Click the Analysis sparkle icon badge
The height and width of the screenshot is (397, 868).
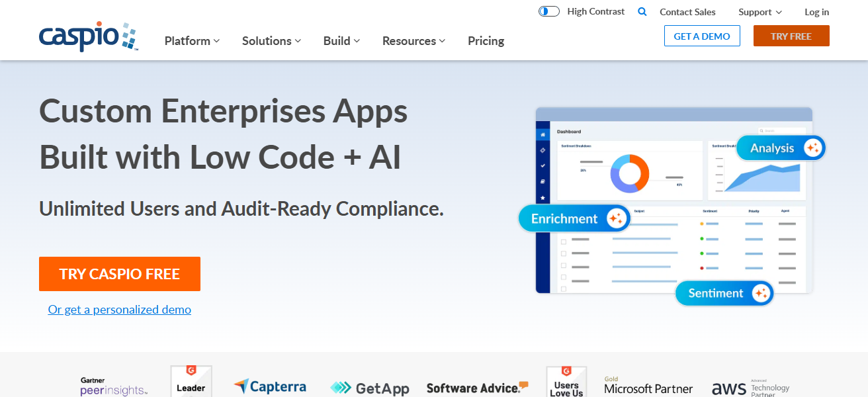click(x=812, y=148)
